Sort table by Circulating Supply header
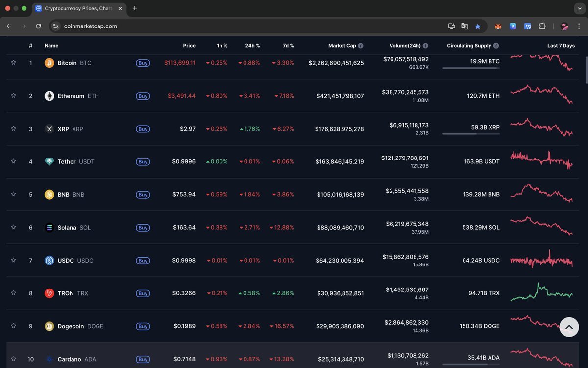Screen dimensions: 588x368 tap(469, 46)
